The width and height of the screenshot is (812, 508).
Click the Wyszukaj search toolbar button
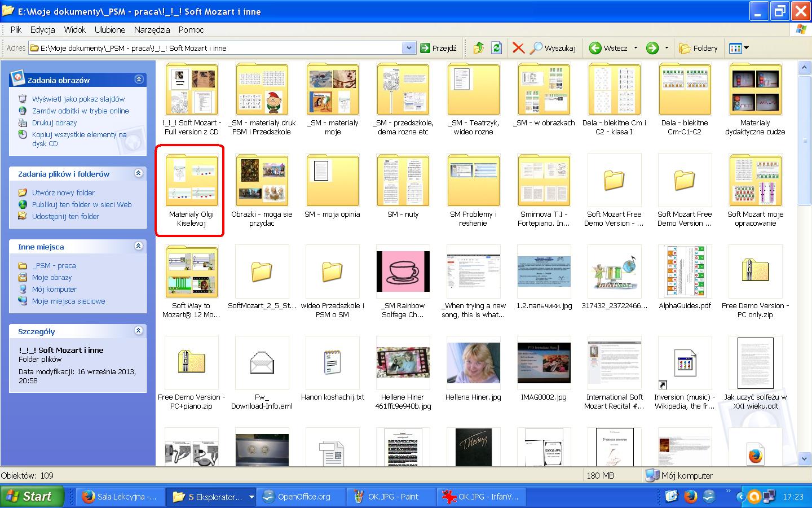point(553,48)
